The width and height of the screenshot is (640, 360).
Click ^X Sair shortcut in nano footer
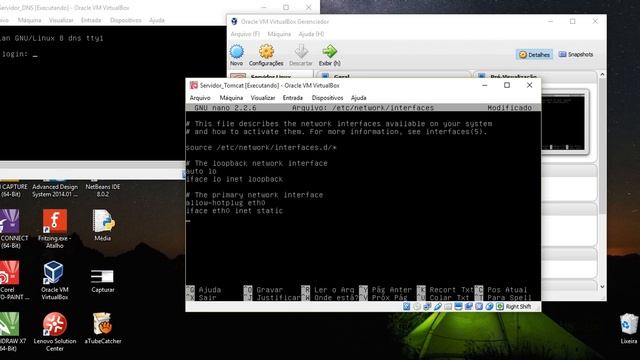click(201, 298)
